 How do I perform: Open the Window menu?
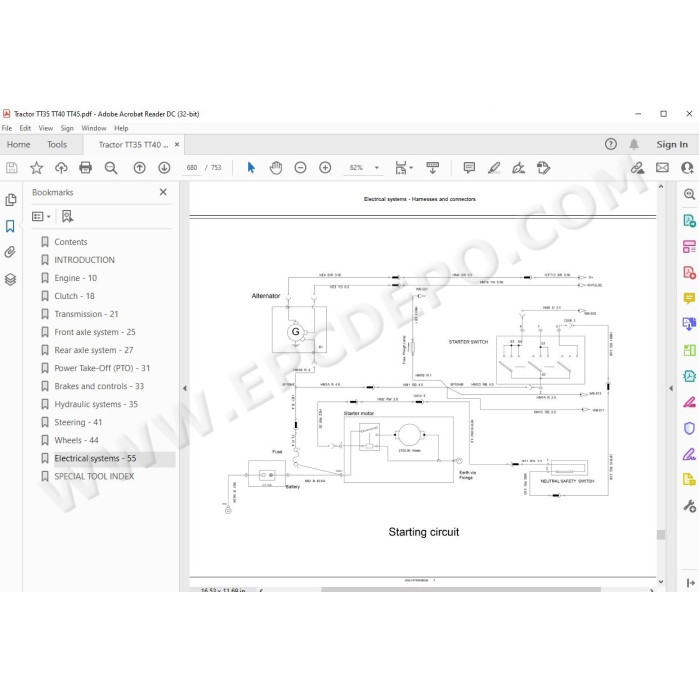point(94,128)
